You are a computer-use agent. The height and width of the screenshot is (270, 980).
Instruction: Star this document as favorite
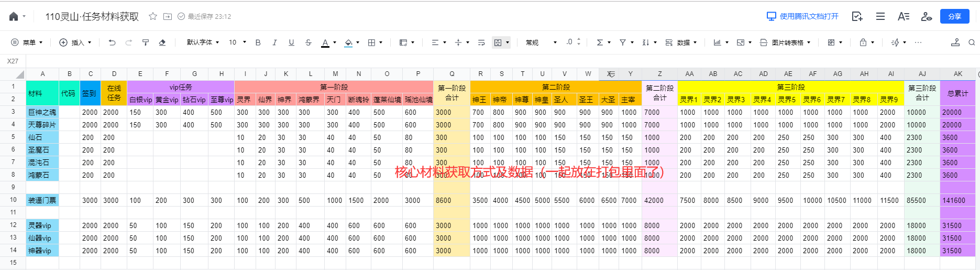tap(153, 16)
